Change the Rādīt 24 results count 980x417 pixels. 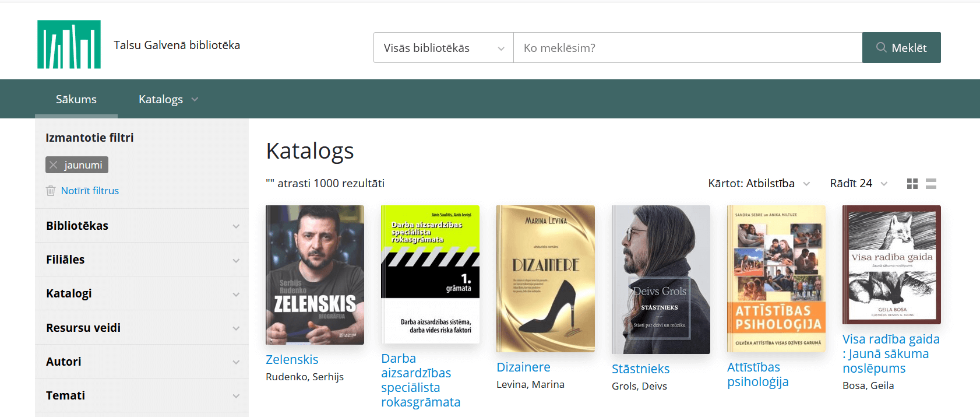click(x=858, y=184)
